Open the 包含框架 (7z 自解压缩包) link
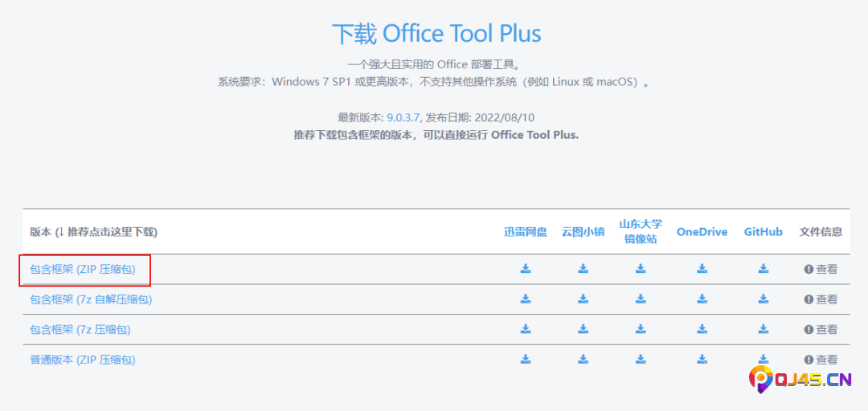Screen dimensions: 868x411 (x=91, y=299)
